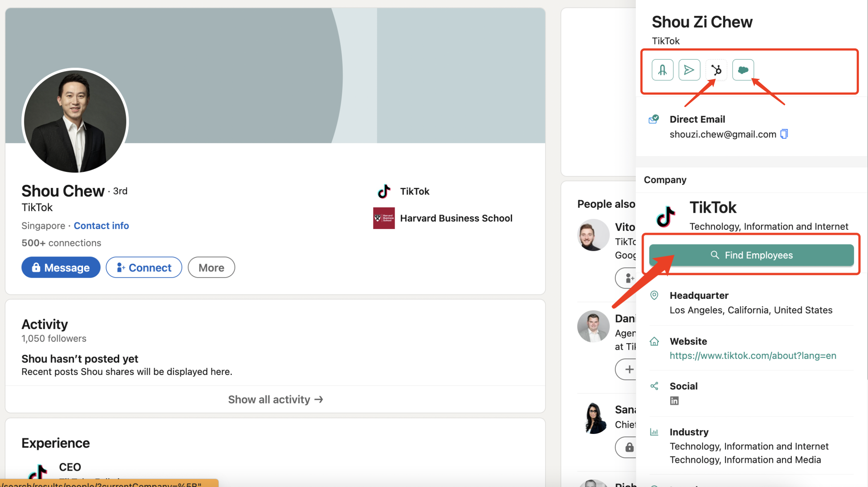Click the Salesforce cloud icon
This screenshot has height=487, width=868.
pos(743,70)
